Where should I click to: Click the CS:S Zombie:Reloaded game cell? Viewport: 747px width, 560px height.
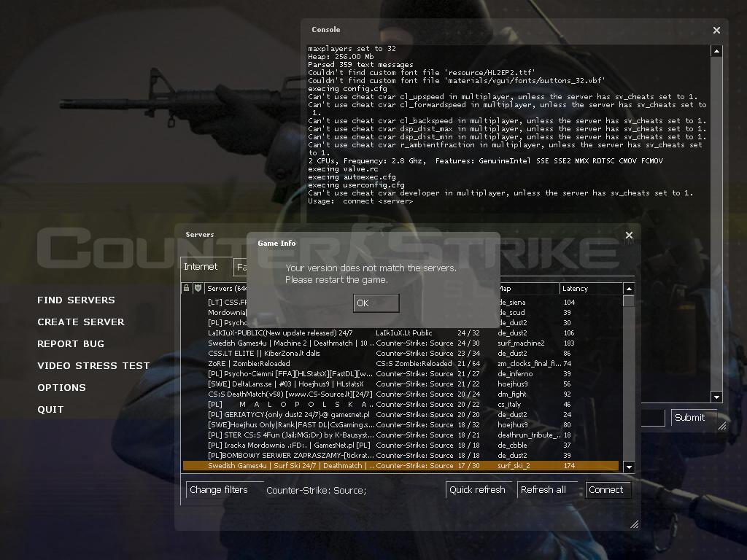pyautogui.click(x=414, y=363)
